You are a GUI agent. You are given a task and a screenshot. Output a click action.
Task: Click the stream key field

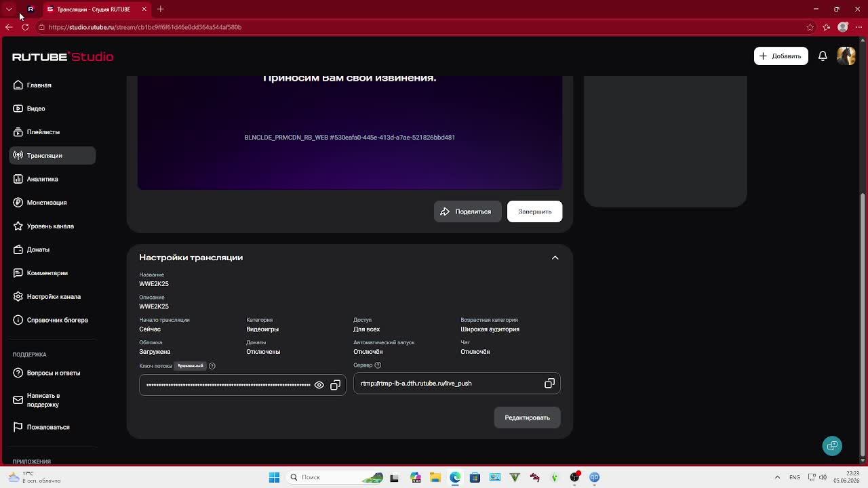(x=243, y=385)
